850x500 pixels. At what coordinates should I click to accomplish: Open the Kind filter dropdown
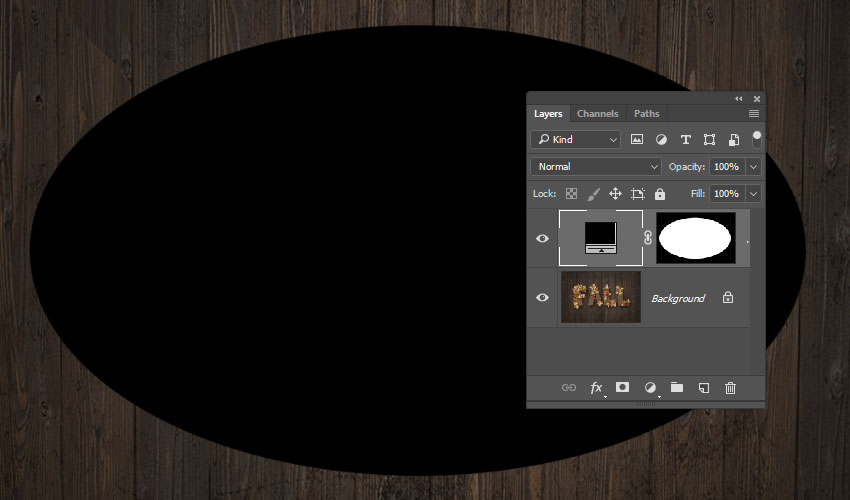point(576,139)
